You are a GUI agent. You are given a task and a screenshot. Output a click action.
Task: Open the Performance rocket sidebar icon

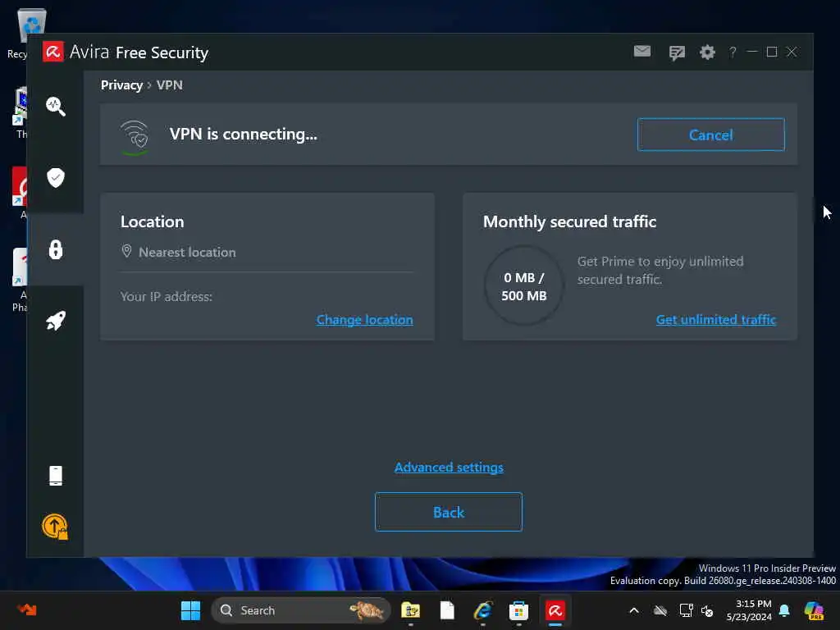56,321
